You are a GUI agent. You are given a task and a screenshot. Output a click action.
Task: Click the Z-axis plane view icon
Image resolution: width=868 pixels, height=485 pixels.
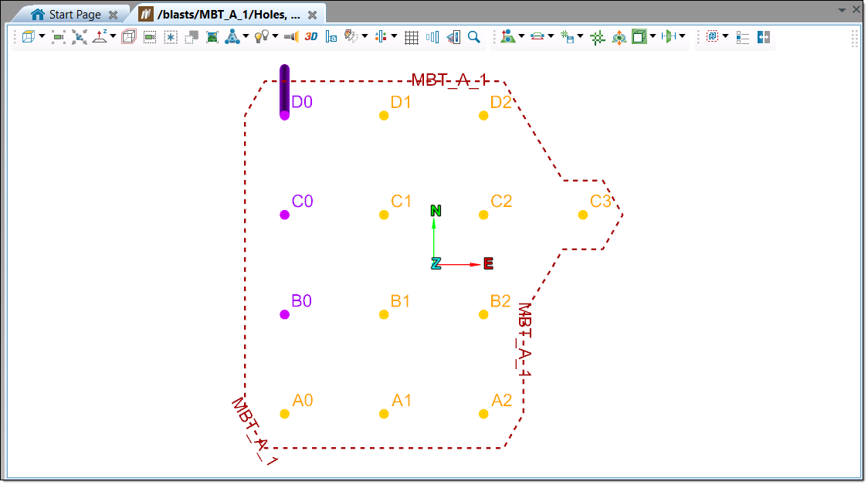(100, 37)
